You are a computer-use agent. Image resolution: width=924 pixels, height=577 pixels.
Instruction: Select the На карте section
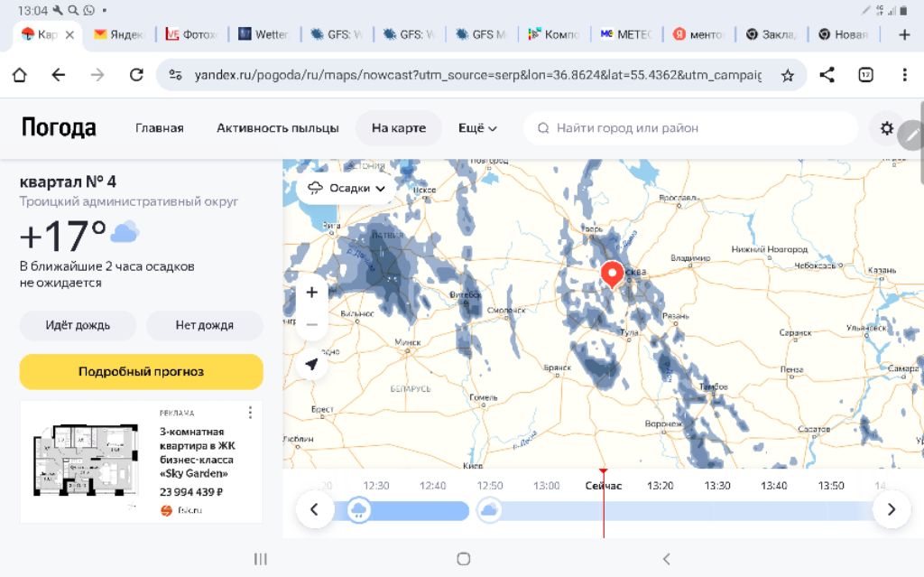pos(398,128)
